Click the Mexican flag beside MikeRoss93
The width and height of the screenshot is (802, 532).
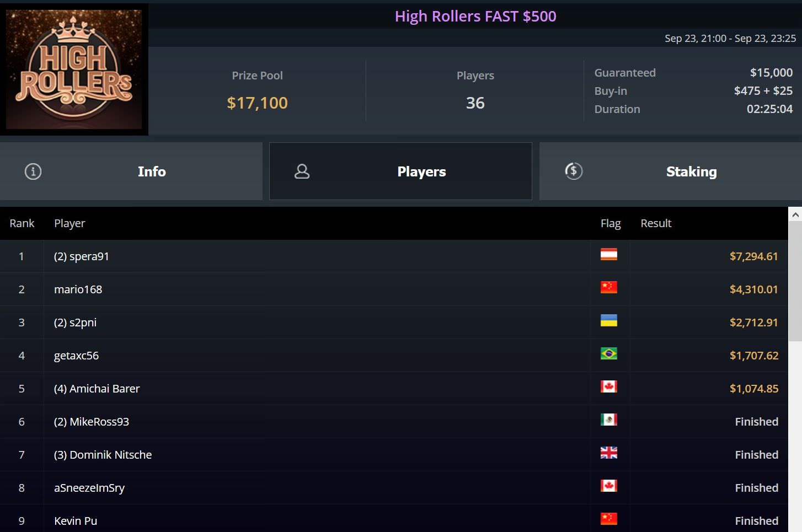[x=608, y=420]
